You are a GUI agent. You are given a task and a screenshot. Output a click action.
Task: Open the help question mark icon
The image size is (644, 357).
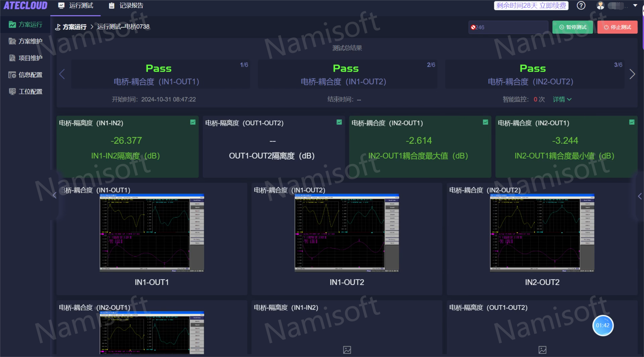pos(581,6)
